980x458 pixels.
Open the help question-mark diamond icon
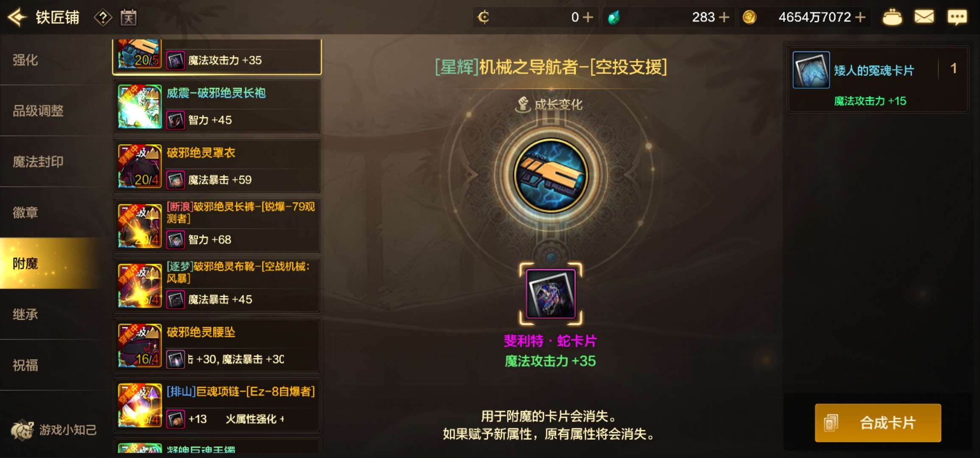pyautogui.click(x=103, y=17)
